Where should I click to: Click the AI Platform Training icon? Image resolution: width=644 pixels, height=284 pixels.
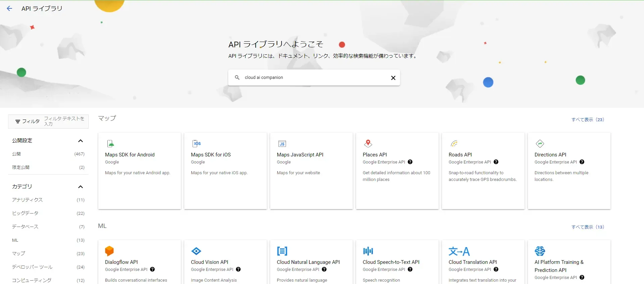pyautogui.click(x=540, y=251)
